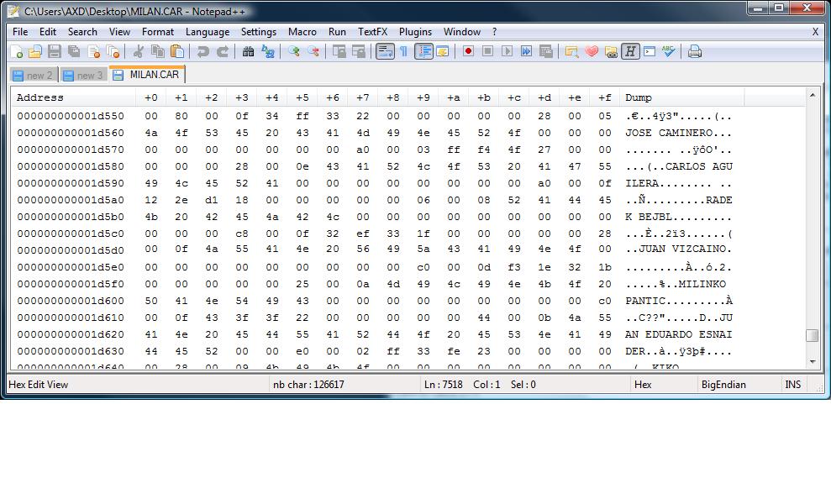Toggle show all characters pilcrow button
831x504 pixels.
[x=403, y=52]
